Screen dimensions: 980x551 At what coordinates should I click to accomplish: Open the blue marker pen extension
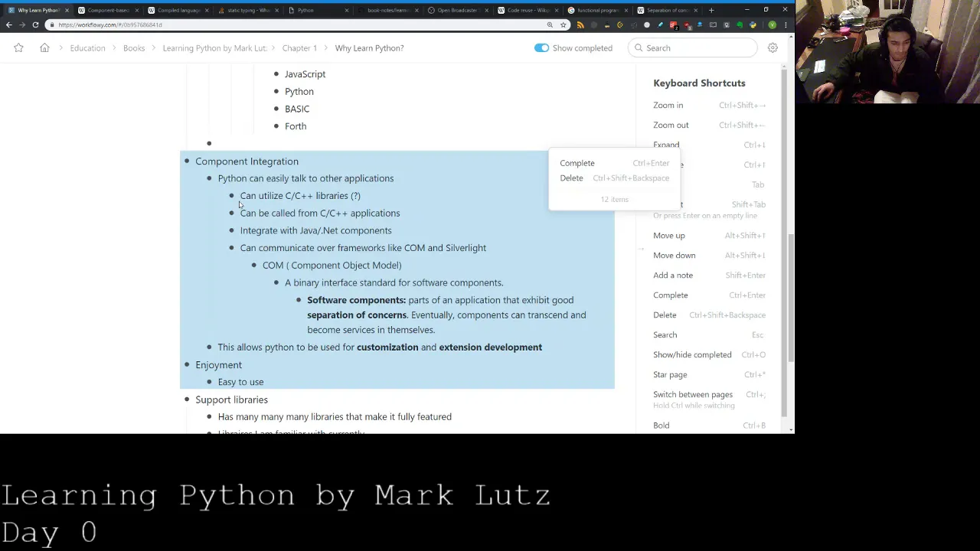coord(660,24)
